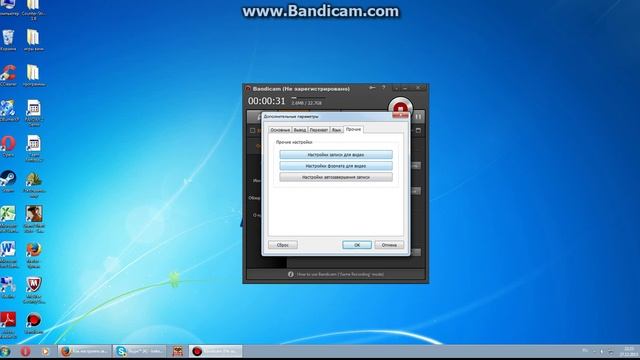Viewport: 640px width, 360px height.
Task: Click the Bandicam recording timer 00:00:31
Action: coord(267,101)
